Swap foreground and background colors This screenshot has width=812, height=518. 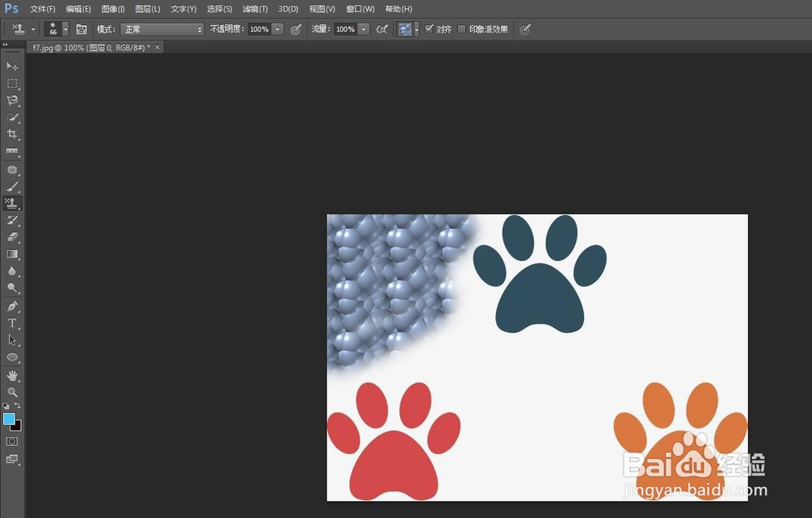click(x=18, y=406)
